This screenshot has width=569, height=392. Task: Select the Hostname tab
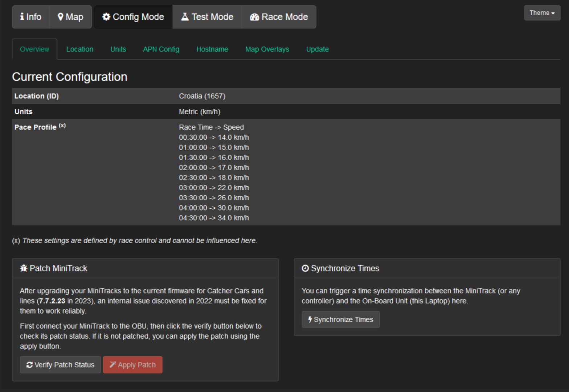click(212, 49)
